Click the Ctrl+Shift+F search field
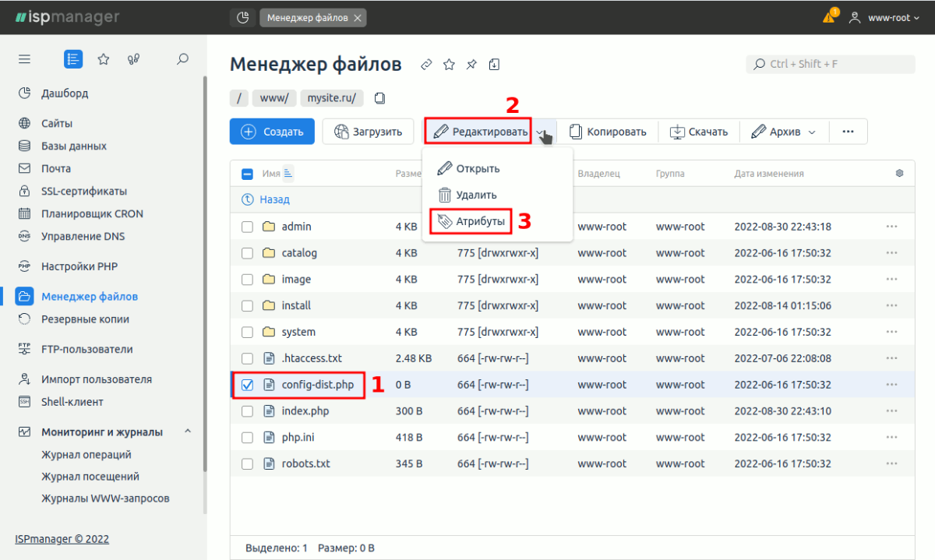Image resolution: width=935 pixels, height=560 pixels. point(831,64)
